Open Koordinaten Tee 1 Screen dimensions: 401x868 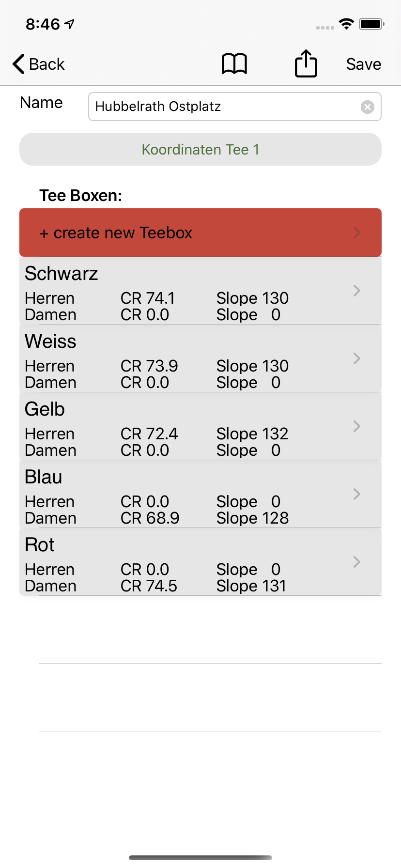coord(200,149)
